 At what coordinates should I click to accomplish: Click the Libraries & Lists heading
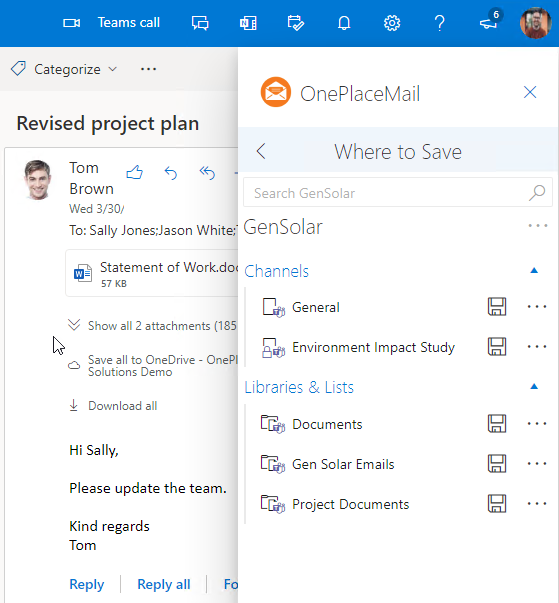tap(299, 387)
